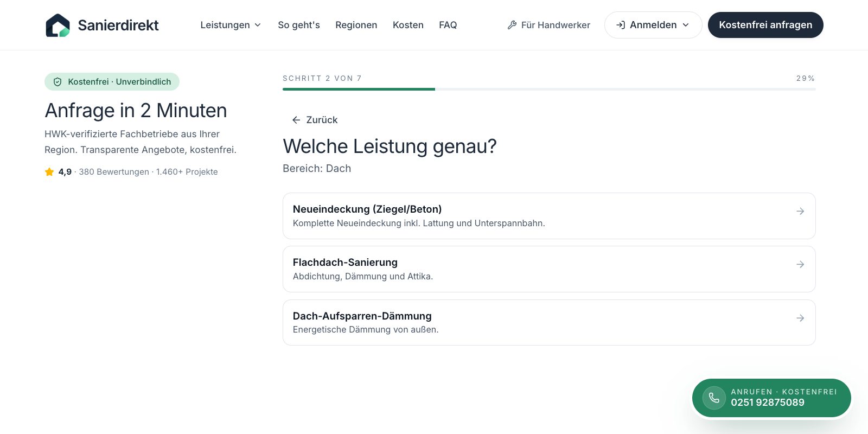Click the 'Schritt 2 von 7' label

(322, 78)
